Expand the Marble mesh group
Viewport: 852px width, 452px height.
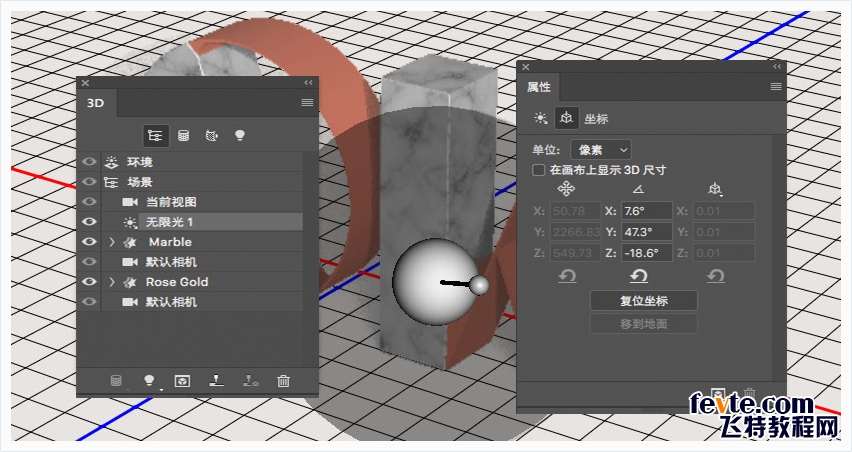pos(112,242)
